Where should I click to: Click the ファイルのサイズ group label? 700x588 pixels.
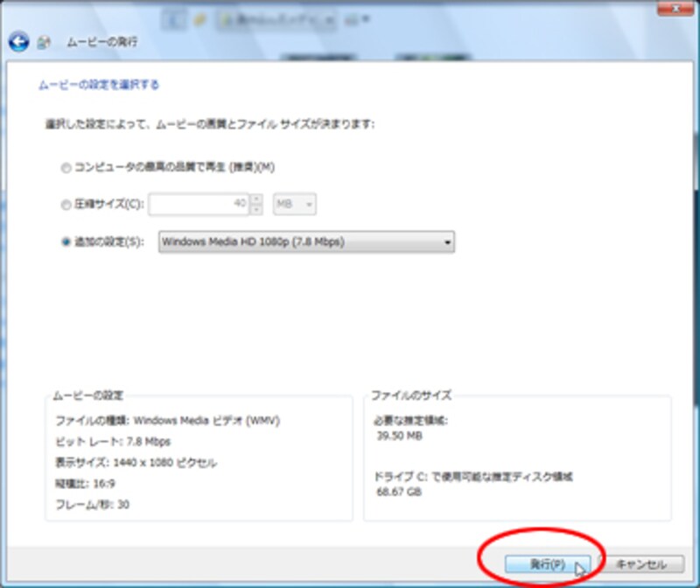click(x=410, y=395)
